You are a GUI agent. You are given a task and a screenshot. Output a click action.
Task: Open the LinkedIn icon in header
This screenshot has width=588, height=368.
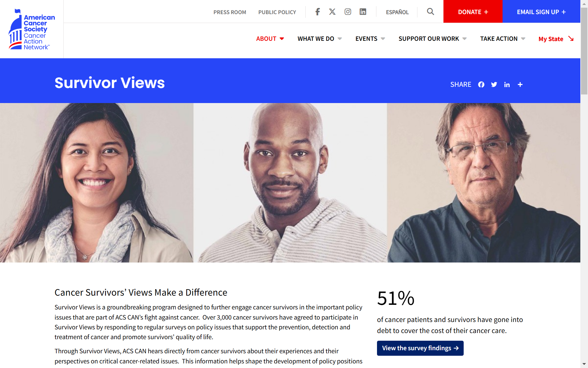point(363,12)
